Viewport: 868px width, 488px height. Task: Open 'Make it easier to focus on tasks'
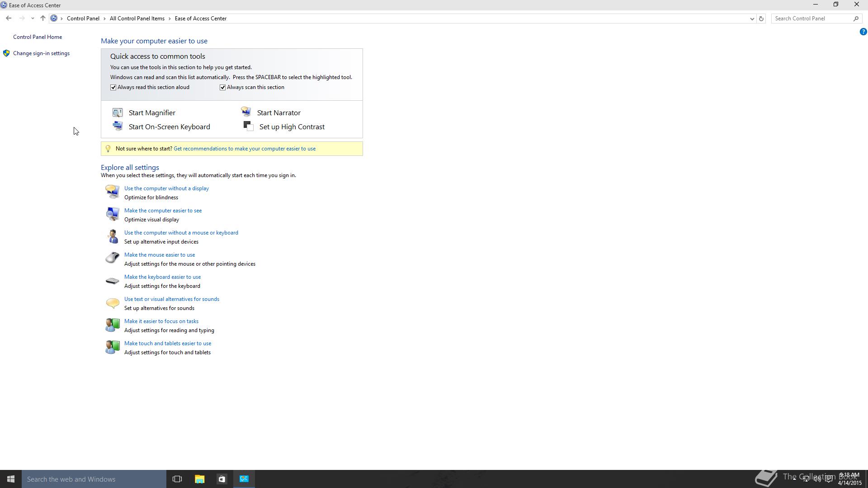161,321
